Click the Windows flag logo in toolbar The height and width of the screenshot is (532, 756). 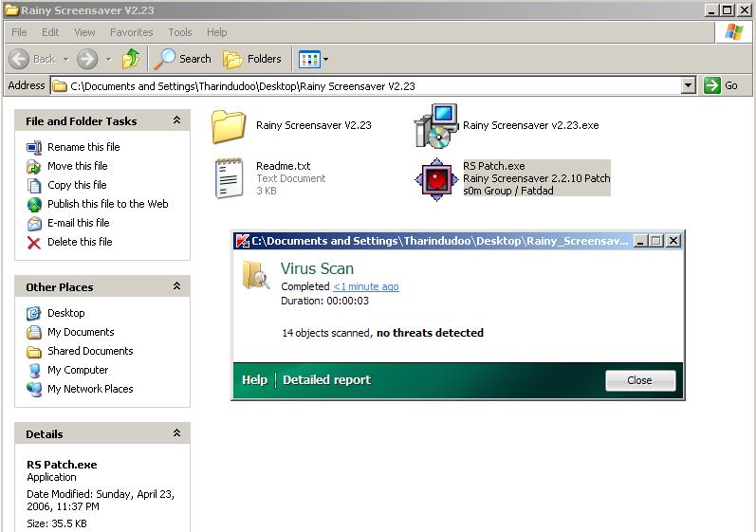click(734, 32)
